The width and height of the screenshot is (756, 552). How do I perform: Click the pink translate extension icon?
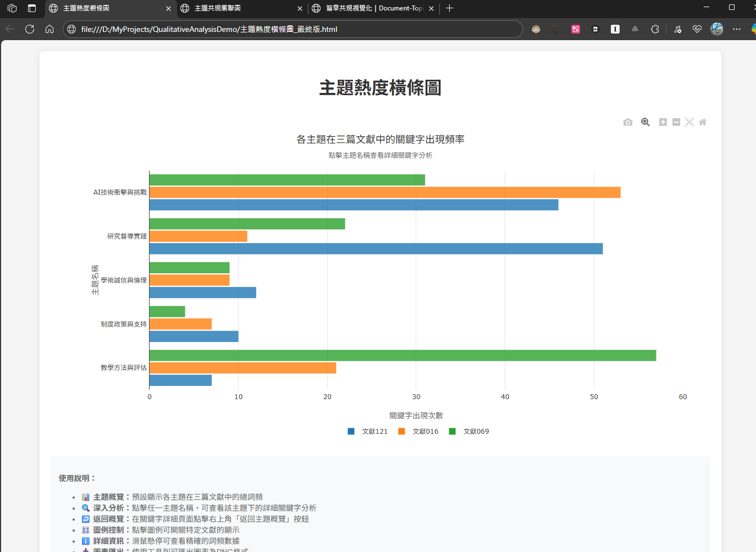click(x=576, y=29)
